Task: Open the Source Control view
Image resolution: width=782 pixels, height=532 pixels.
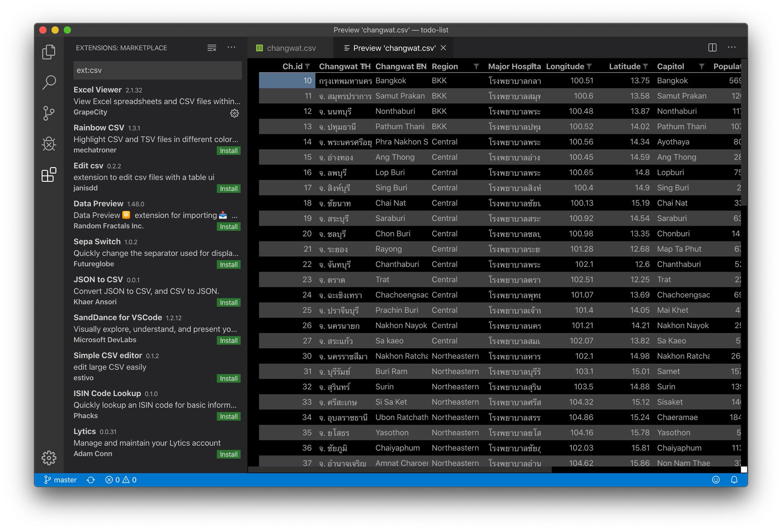Action: pos(49,113)
